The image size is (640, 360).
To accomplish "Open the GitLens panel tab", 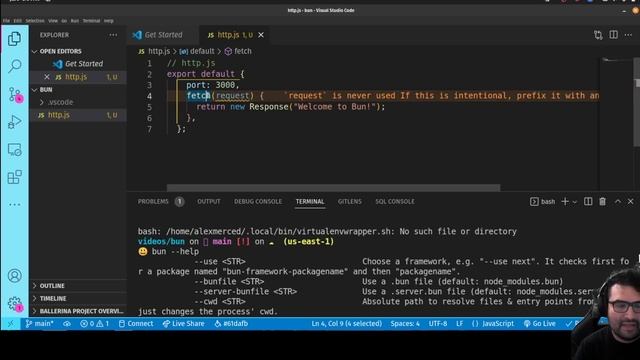I will click(x=349, y=202).
